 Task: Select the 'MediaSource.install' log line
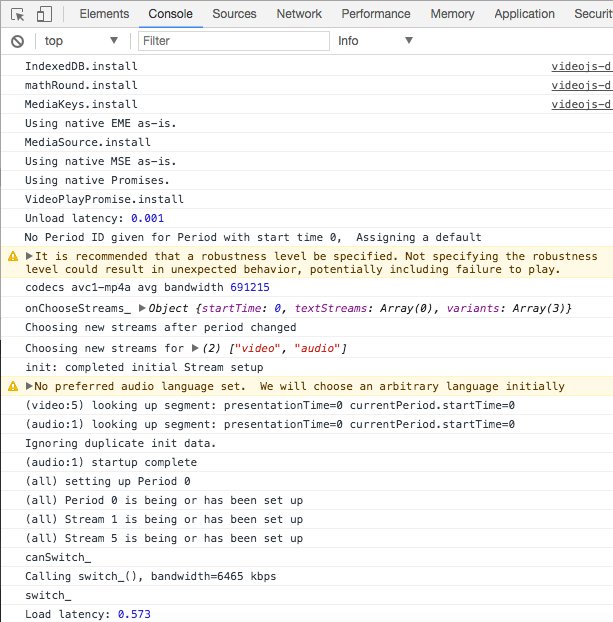(x=307, y=142)
